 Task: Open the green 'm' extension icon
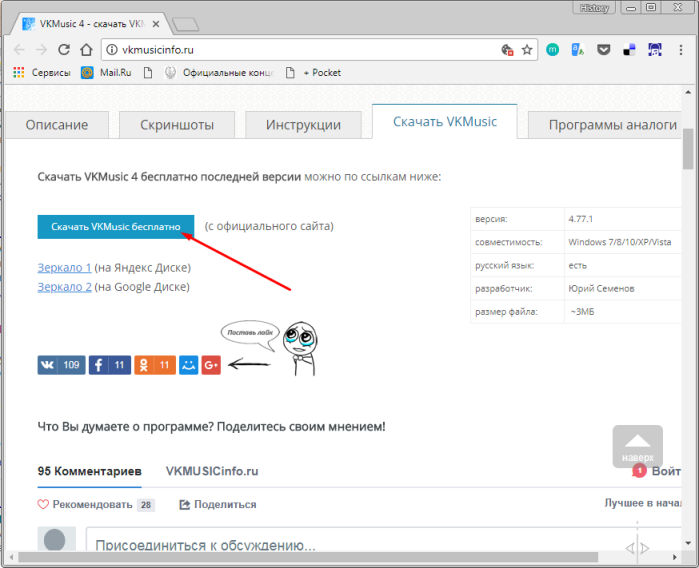(552, 49)
